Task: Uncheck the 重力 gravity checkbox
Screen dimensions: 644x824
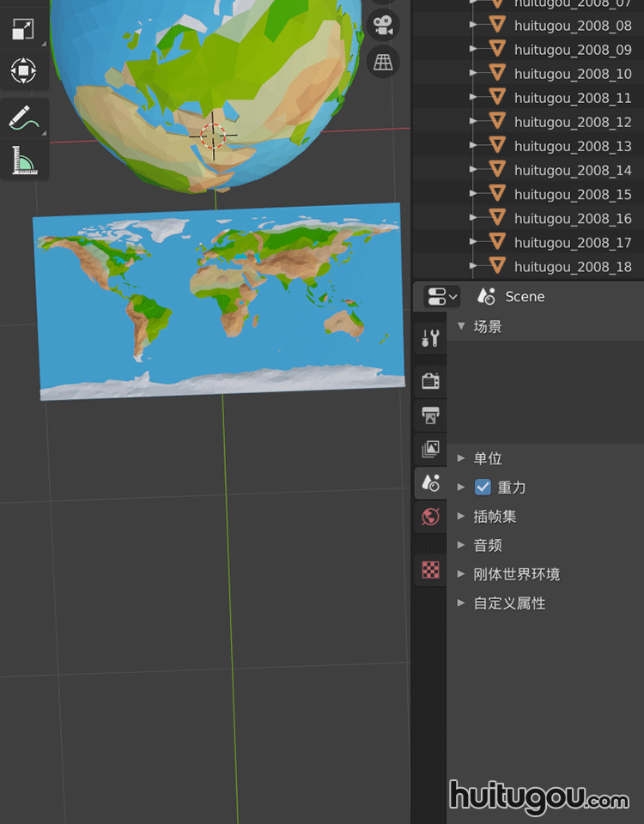Action: coord(483,488)
